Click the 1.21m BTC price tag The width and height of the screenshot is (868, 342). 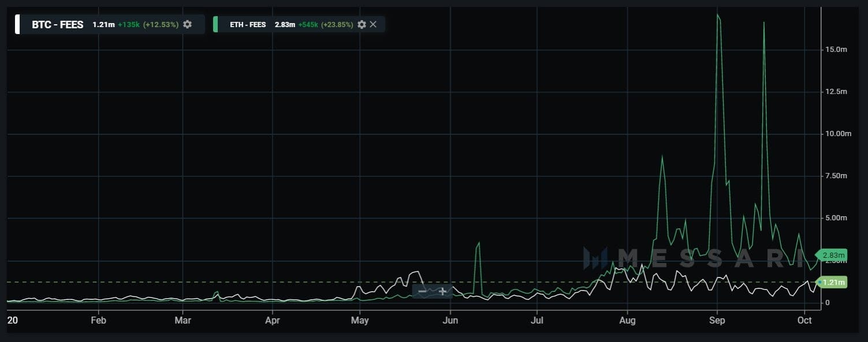(x=831, y=282)
